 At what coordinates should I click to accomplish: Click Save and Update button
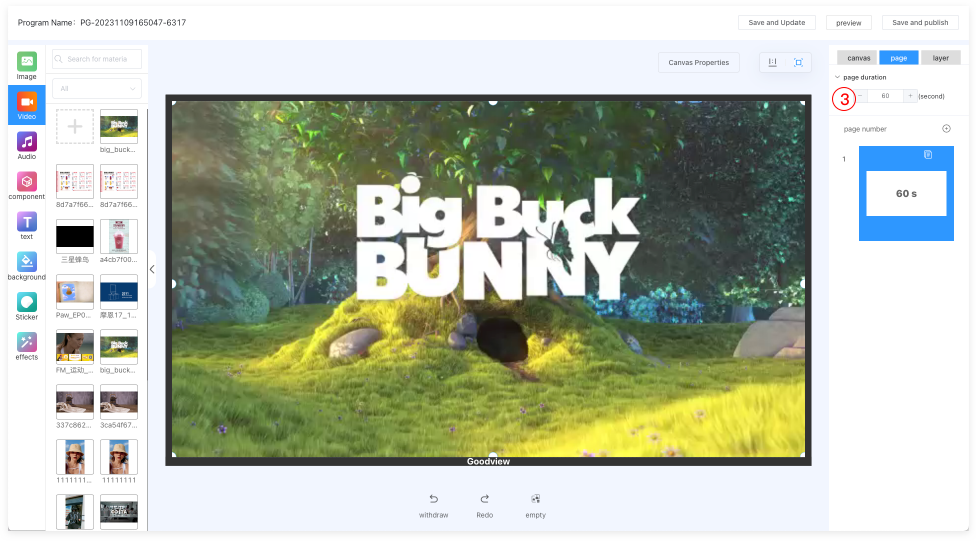(776, 22)
